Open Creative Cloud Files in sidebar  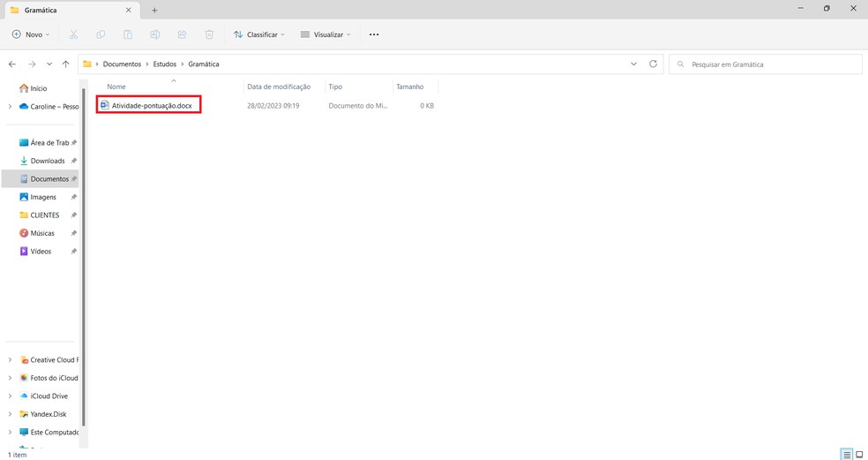pos(49,360)
